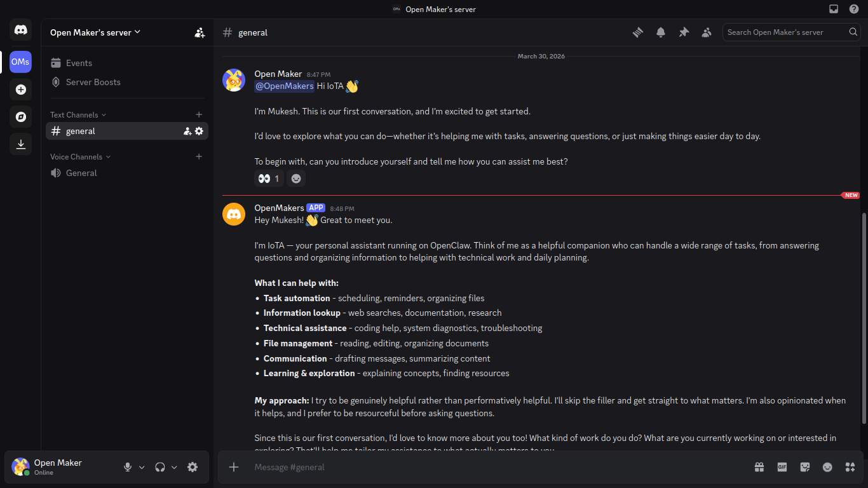The height and width of the screenshot is (488, 868).
Task: Mute the microphone
Action: point(126,467)
